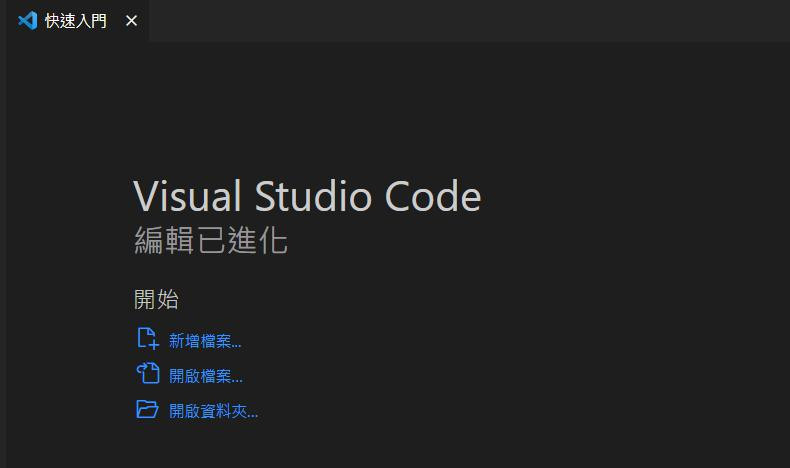The height and width of the screenshot is (468, 790).
Task: Click blank area right of 編輯已進化 subtitle
Action: (504, 240)
